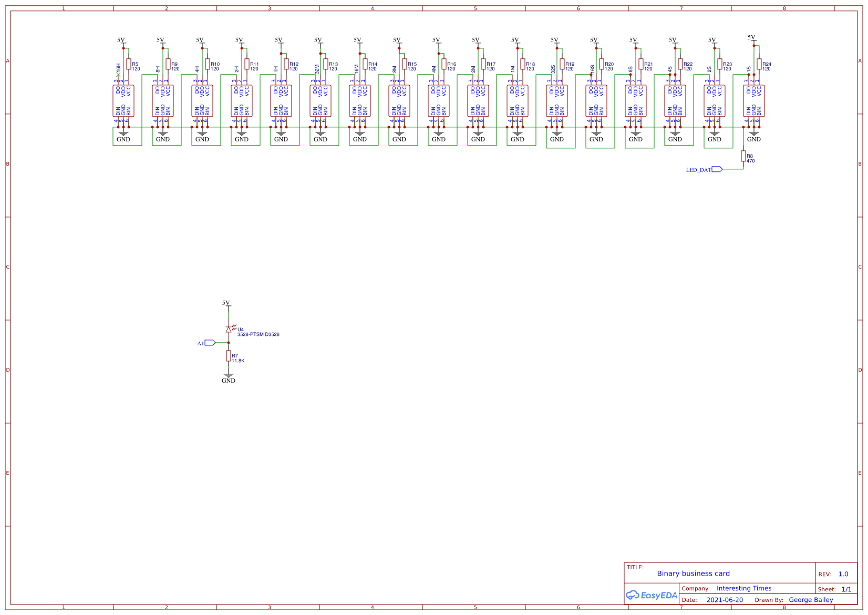
Task: Click the Company field Interesting Times
Action: pos(743,588)
